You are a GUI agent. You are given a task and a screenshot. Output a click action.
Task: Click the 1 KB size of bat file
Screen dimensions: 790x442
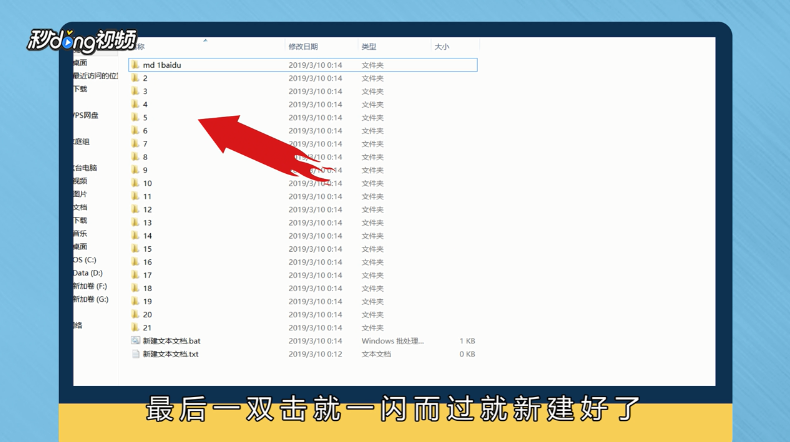click(467, 341)
